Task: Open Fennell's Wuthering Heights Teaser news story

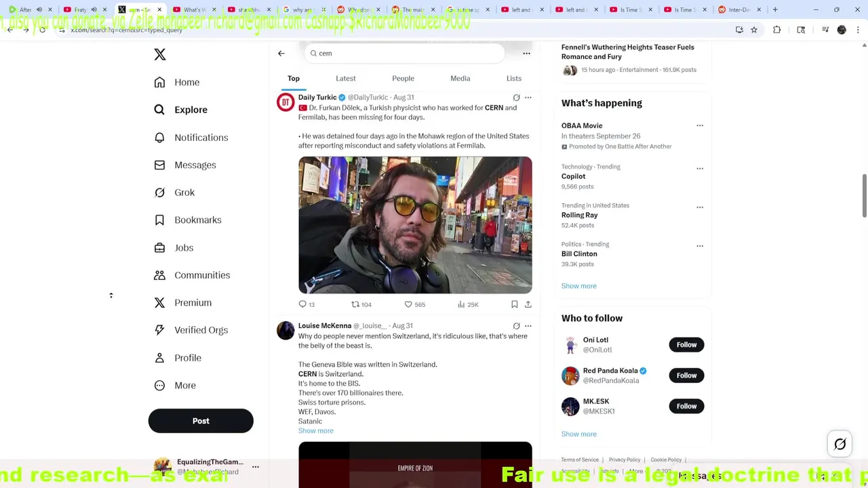Action: (628, 52)
